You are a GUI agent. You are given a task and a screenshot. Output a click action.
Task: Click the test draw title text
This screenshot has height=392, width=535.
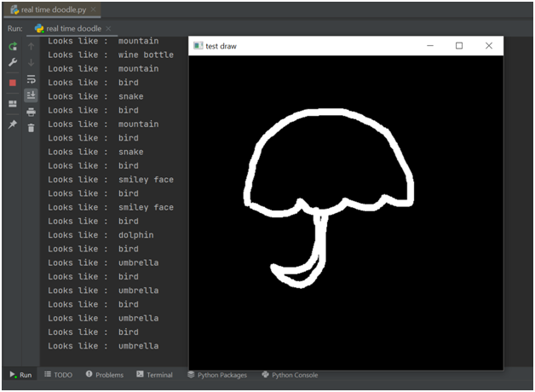coord(221,46)
